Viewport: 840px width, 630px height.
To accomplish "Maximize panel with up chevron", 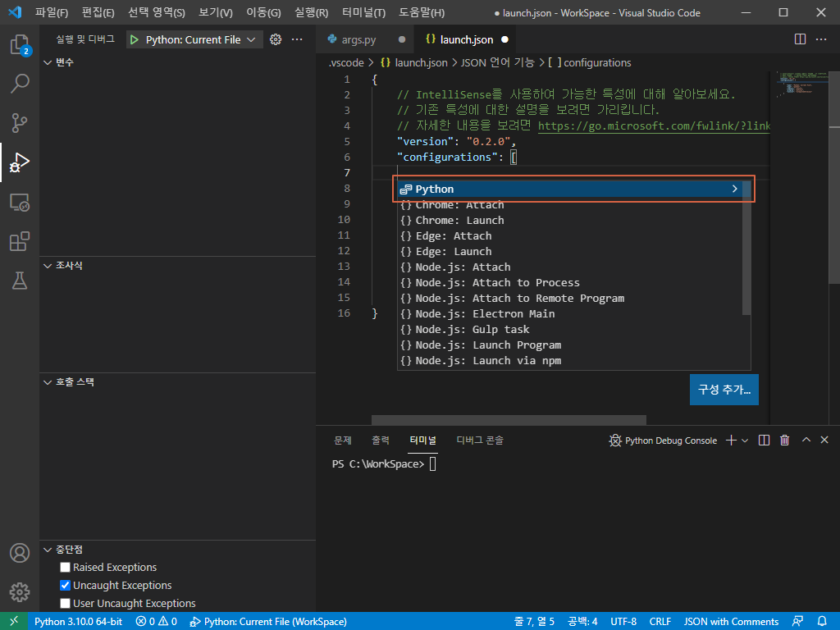I will [x=806, y=440].
